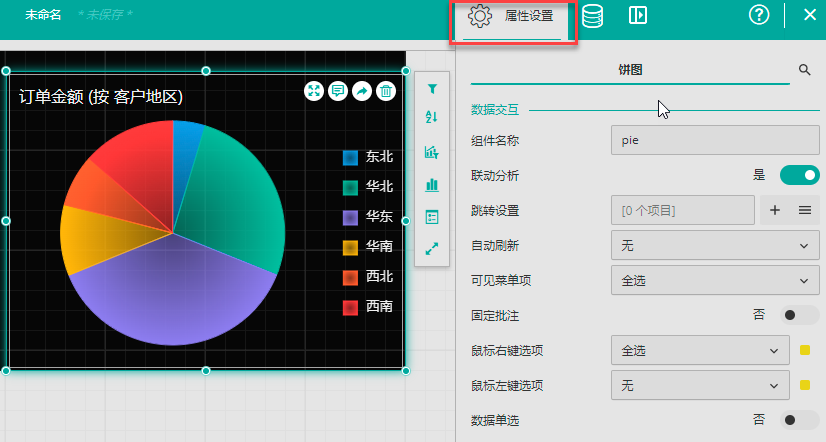The image size is (826, 442).
Task: Select the 华北 legend entry
Action: click(x=368, y=187)
